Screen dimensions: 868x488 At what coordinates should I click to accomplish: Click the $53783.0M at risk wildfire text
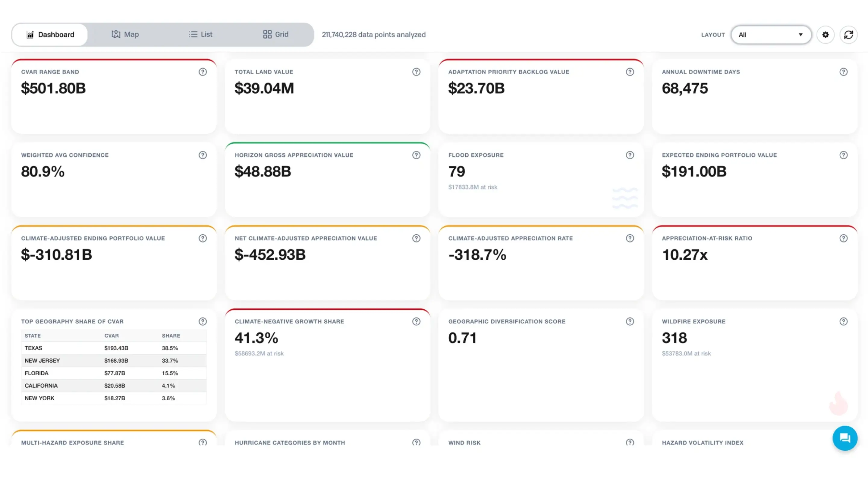(686, 353)
